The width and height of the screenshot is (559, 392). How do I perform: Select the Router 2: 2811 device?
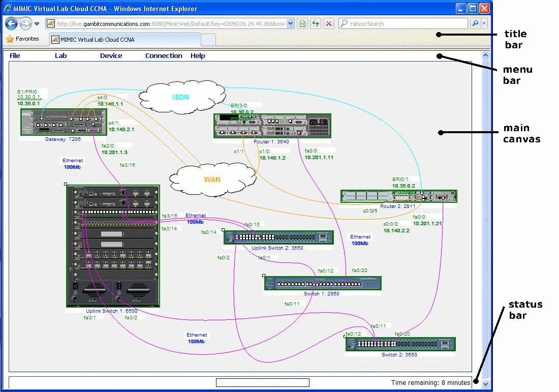tap(398, 196)
